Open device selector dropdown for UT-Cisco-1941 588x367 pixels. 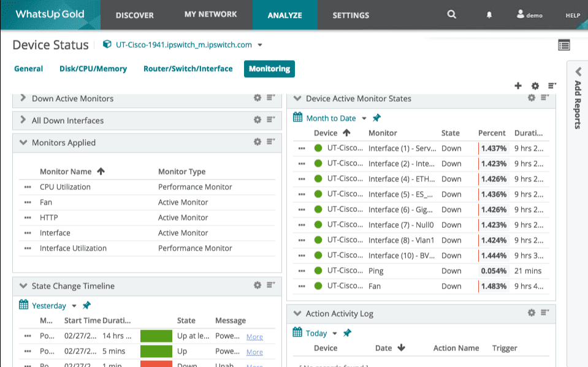[x=260, y=45]
